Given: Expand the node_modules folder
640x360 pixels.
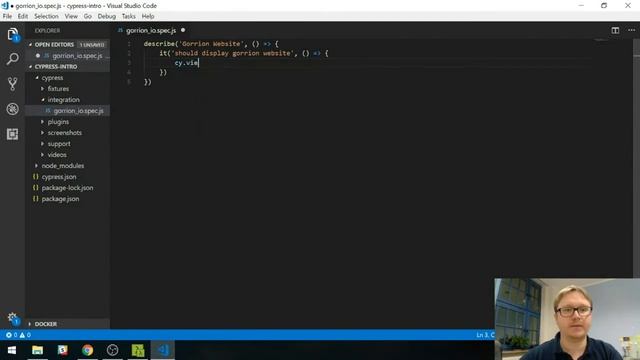Looking at the screenshot, I should click(x=37, y=166).
